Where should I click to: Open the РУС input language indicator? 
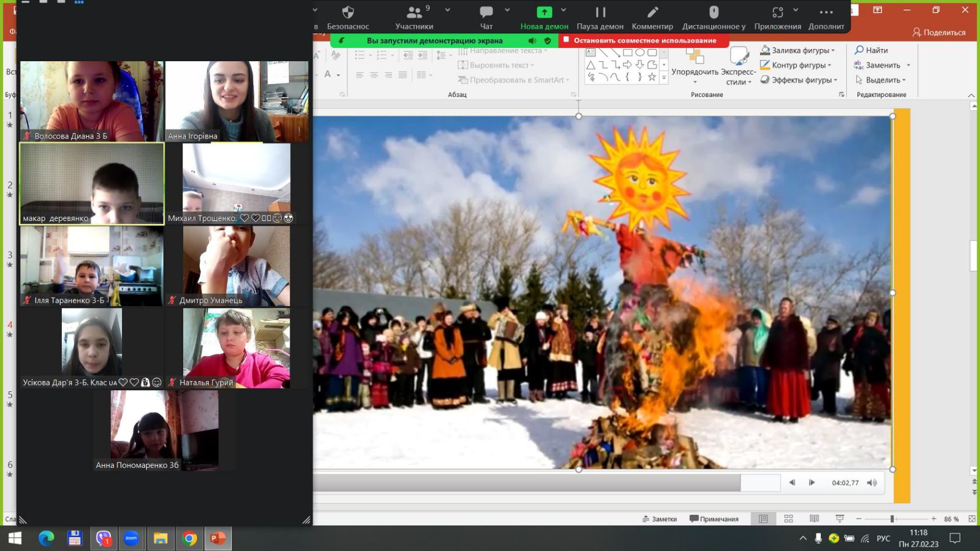[x=883, y=538]
